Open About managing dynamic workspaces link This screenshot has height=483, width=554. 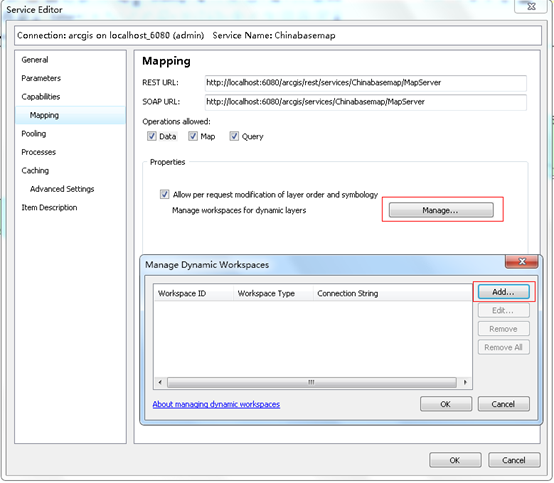click(216, 404)
